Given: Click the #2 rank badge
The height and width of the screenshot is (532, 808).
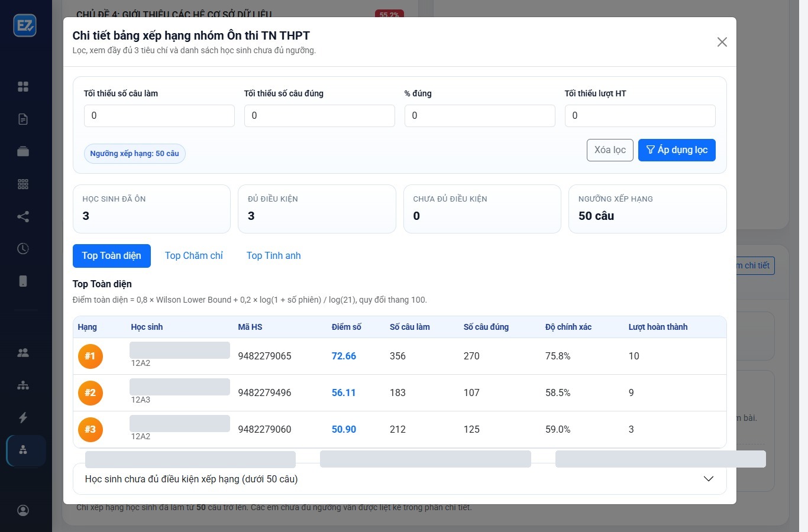Looking at the screenshot, I should pyautogui.click(x=91, y=392).
